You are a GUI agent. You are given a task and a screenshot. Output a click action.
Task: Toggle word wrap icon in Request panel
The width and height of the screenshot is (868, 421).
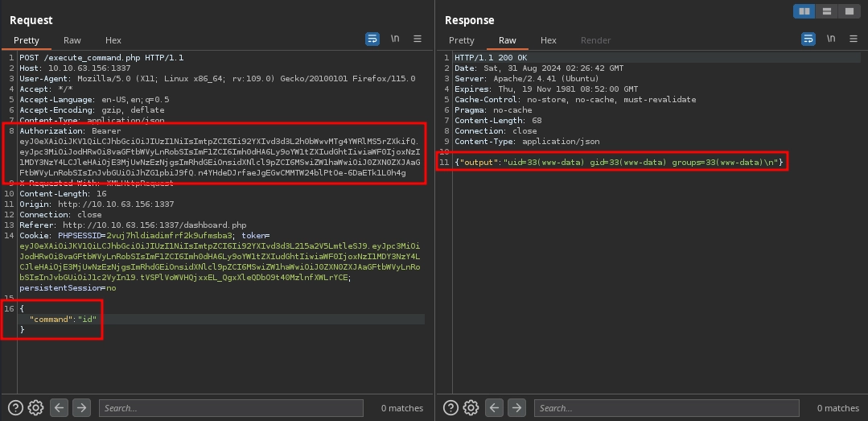pyautogui.click(x=372, y=39)
